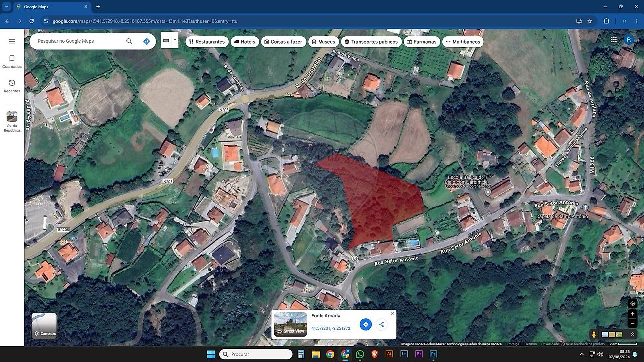Screen dimensions: 644x362
Task: Click the Escola Básica map marker
Action: (488, 192)
